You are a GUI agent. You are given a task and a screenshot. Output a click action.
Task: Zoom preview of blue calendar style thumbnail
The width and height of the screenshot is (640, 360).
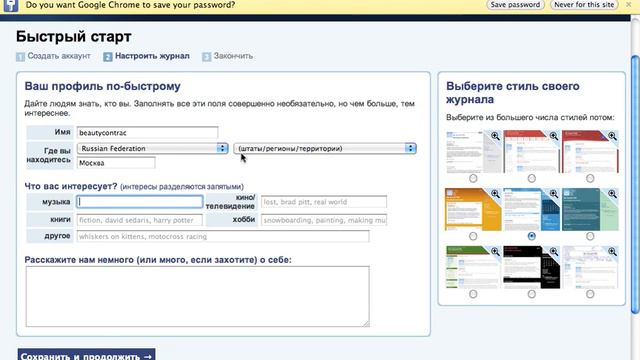pyautogui.click(x=553, y=194)
